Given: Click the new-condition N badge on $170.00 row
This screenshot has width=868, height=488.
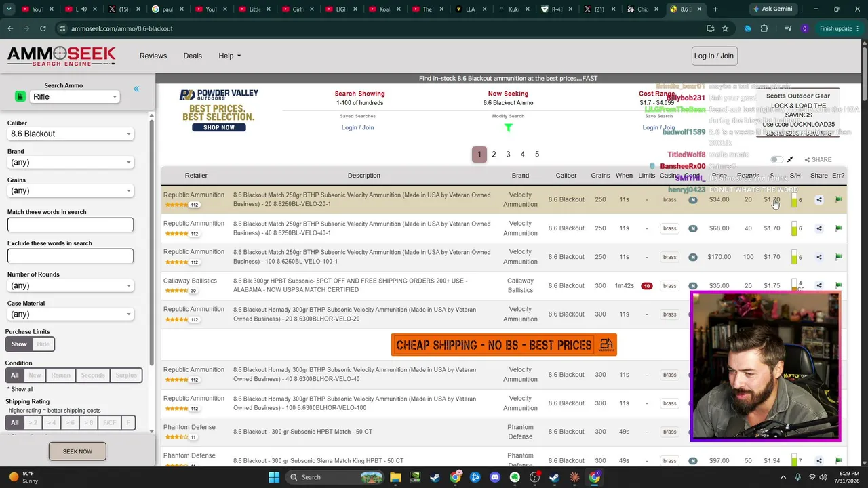Looking at the screenshot, I should pyautogui.click(x=693, y=257).
